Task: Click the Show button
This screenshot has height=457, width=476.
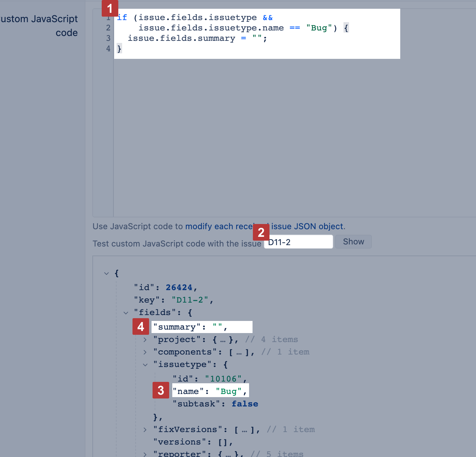Action: click(353, 242)
